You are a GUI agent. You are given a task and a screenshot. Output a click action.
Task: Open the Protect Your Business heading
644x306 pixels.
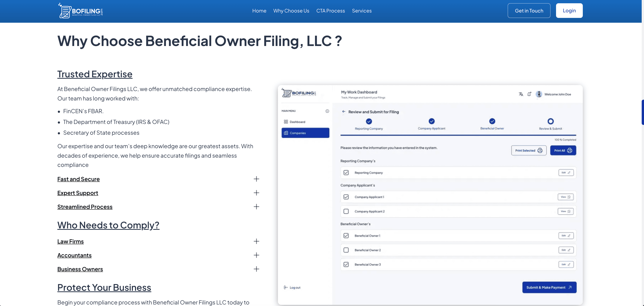tap(104, 288)
